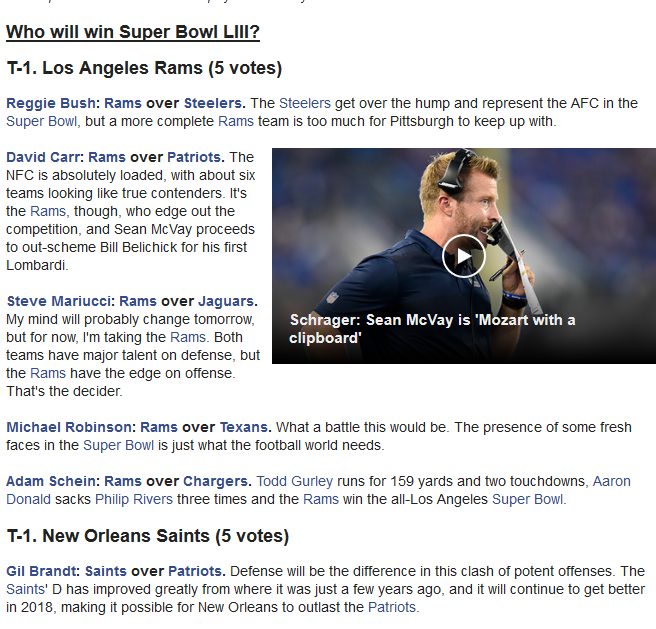656x629 pixels.
Task: Open Patriots link in Gil Brandt headline
Action: tap(195, 571)
